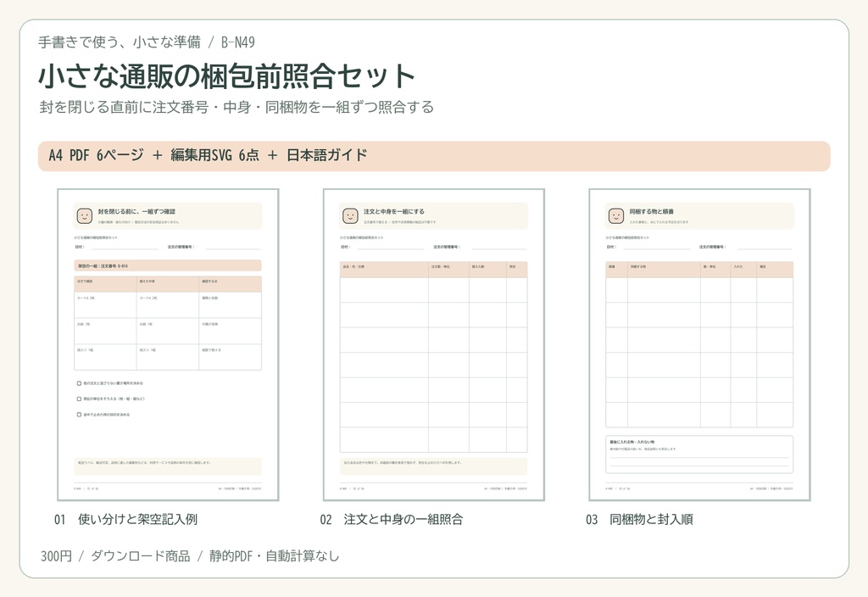Check 途中で止めた時の目印を決める checkbox
The height and width of the screenshot is (597, 868).
click(79, 414)
